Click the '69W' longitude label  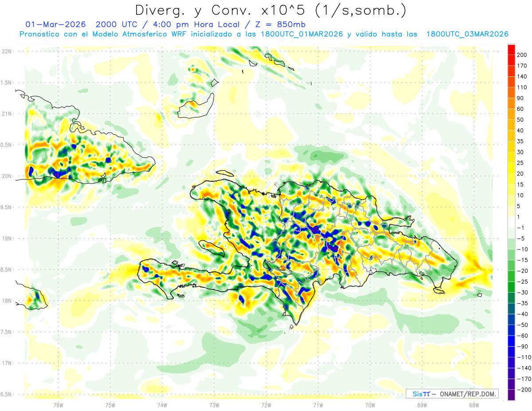tap(422, 405)
